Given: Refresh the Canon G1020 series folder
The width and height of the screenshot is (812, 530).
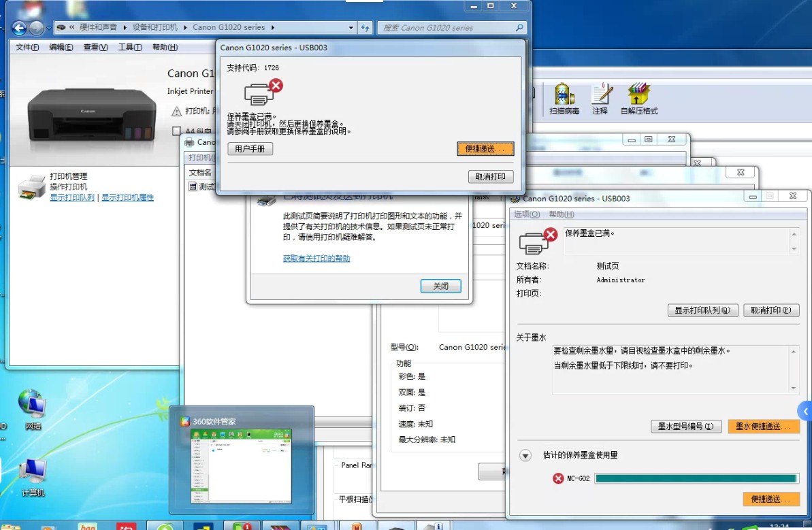Looking at the screenshot, I should pyautogui.click(x=365, y=27).
